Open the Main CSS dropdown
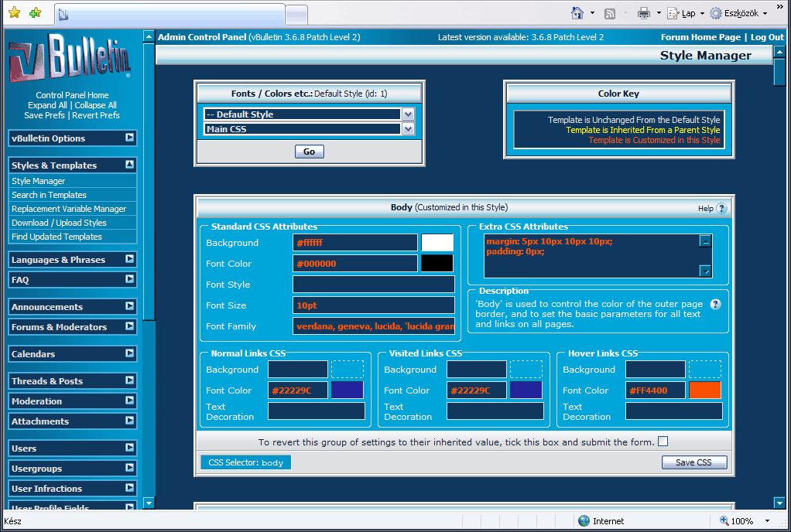791x532 pixels. coord(408,129)
